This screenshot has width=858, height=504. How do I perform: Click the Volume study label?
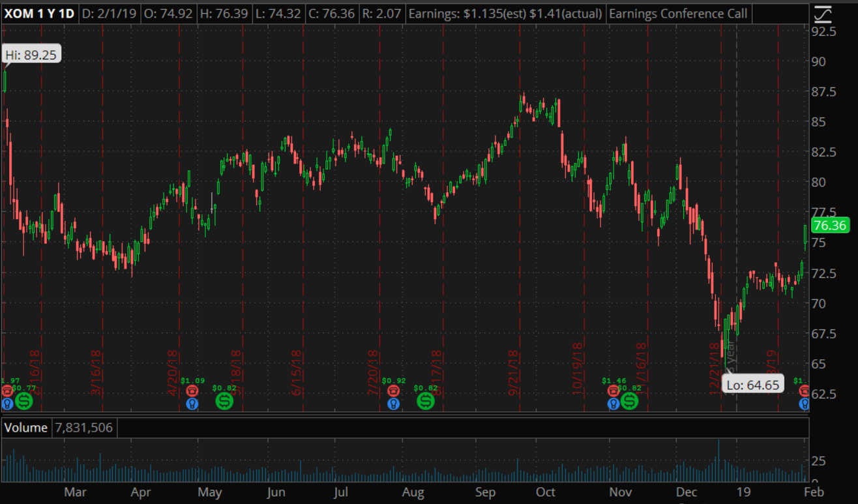26,428
